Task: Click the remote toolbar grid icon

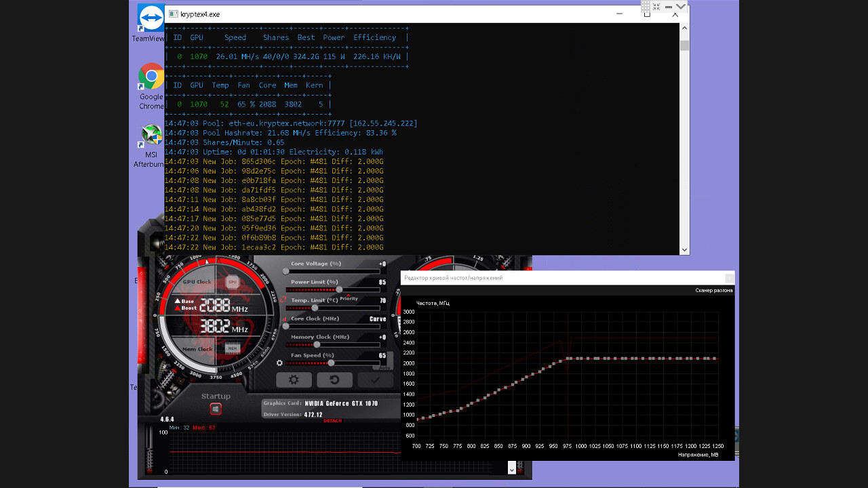Action: pos(646,5)
